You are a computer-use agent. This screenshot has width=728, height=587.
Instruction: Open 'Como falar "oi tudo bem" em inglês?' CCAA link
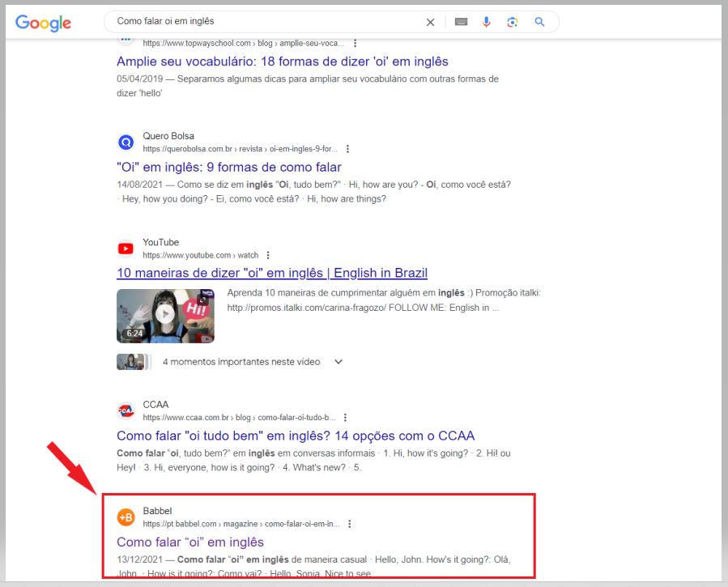pyautogui.click(x=296, y=436)
